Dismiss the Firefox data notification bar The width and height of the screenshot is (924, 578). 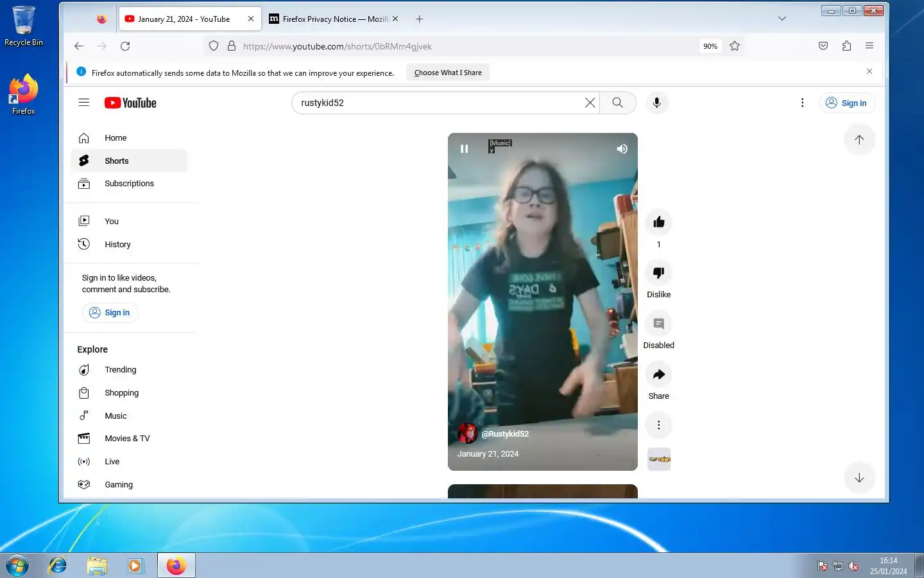pyautogui.click(x=869, y=72)
